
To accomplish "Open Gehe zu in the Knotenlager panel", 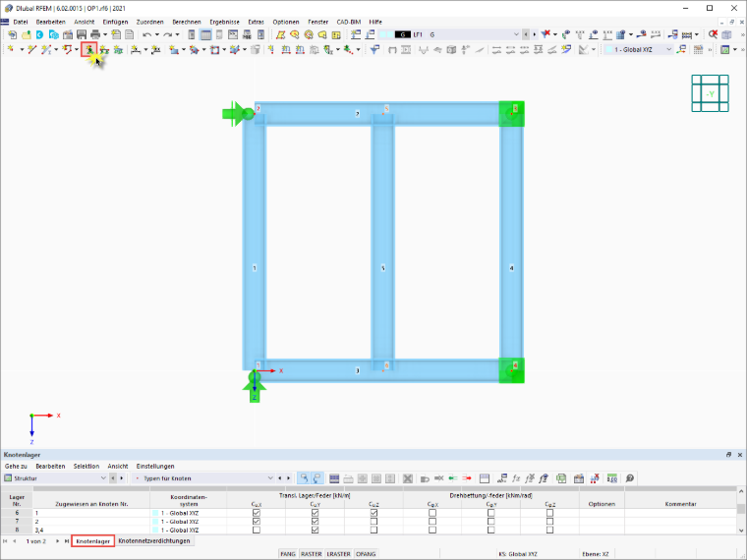I will (x=16, y=467).
